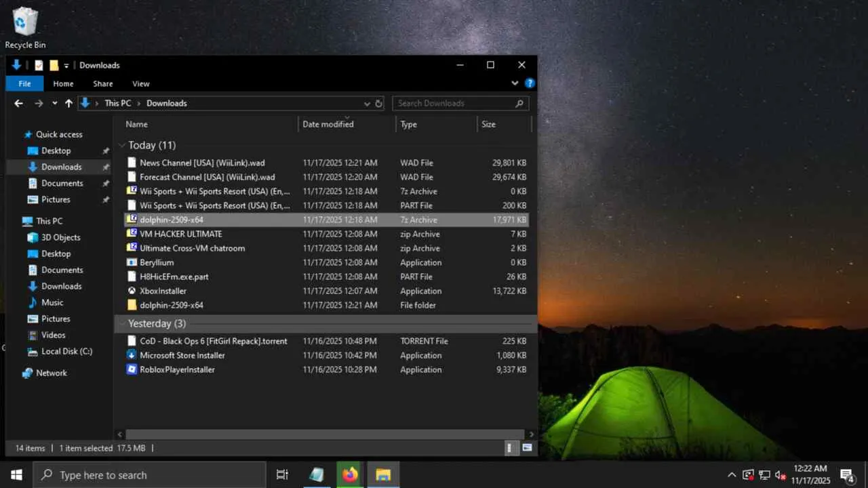Refresh the Downloads folder
The width and height of the screenshot is (868, 488).
tap(379, 104)
